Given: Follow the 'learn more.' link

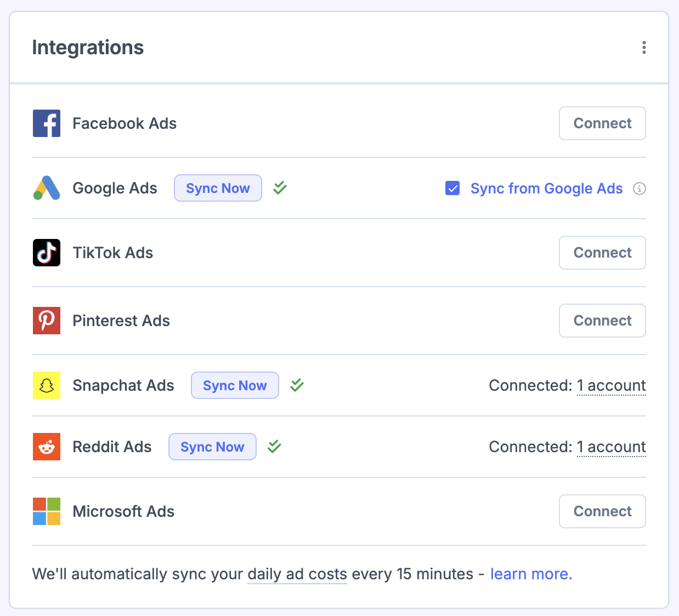Looking at the screenshot, I should [x=531, y=574].
